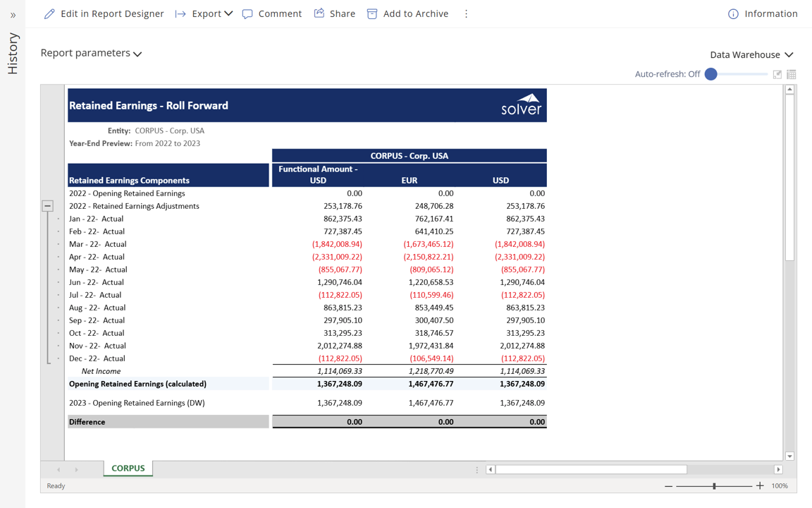Zoom out with the minus icon

(668, 485)
